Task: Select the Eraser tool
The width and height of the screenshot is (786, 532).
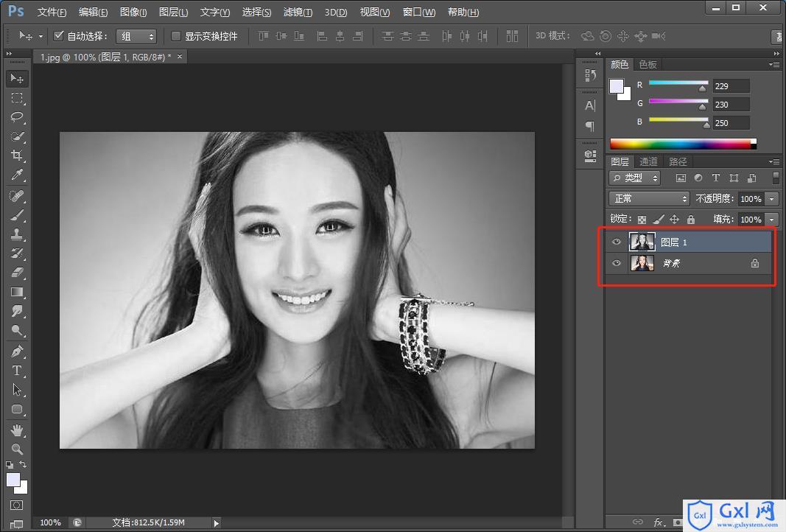Action: tap(17, 273)
